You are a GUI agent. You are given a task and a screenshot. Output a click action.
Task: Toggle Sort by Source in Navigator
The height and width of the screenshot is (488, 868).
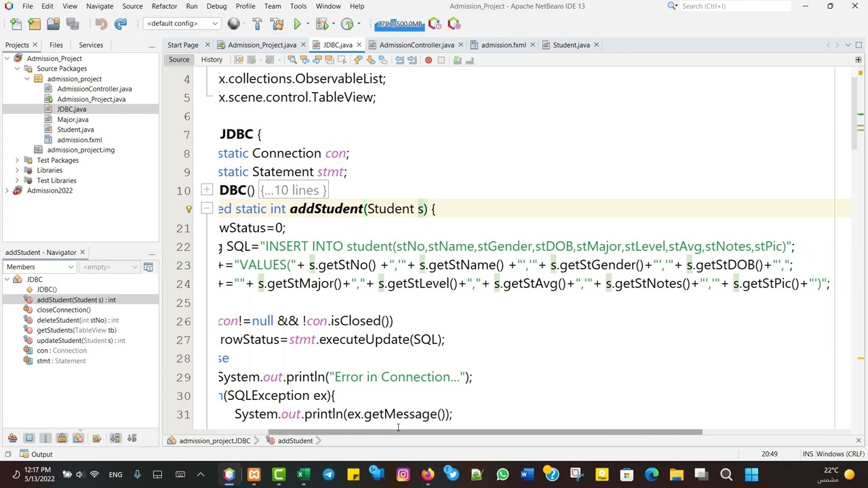[x=132, y=439]
